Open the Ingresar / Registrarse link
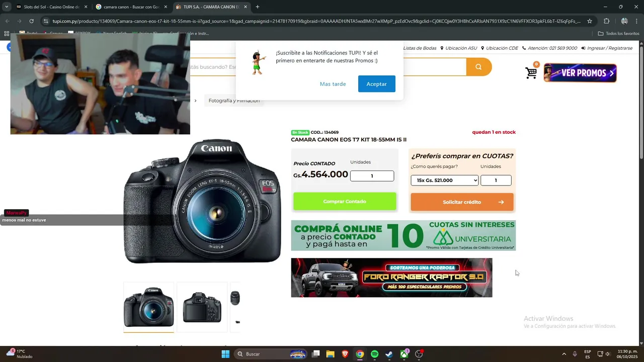The image size is (644, 362). click(607, 48)
